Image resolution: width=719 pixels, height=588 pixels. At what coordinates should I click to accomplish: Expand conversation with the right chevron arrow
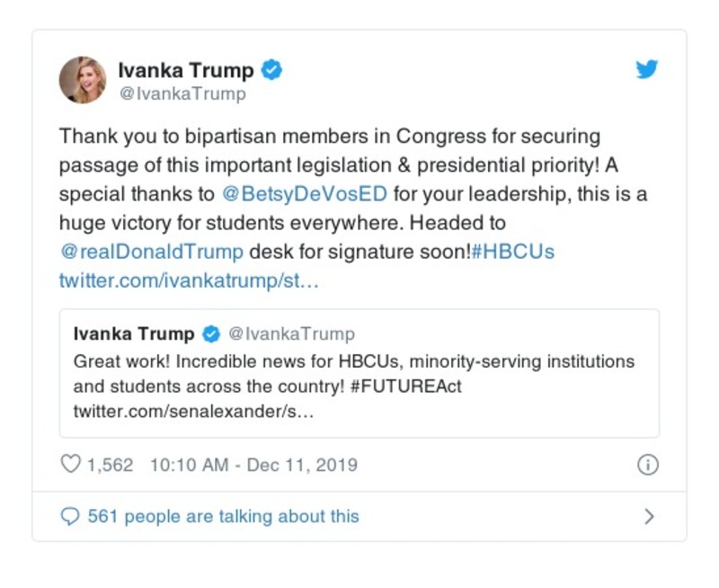pyautogui.click(x=649, y=517)
